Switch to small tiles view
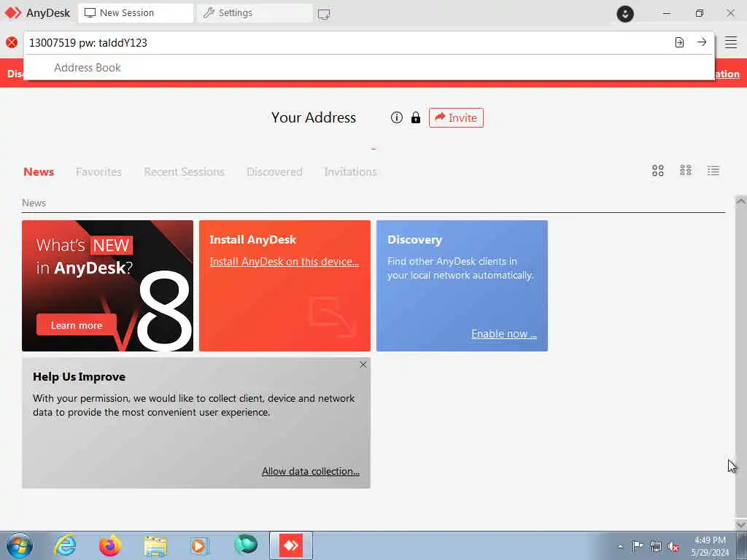The width and height of the screenshot is (747, 560). pyautogui.click(x=686, y=171)
